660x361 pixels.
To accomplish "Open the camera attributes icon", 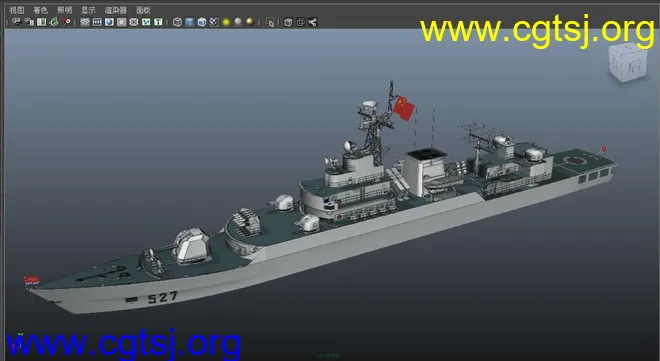I will (x=29, y=22).
